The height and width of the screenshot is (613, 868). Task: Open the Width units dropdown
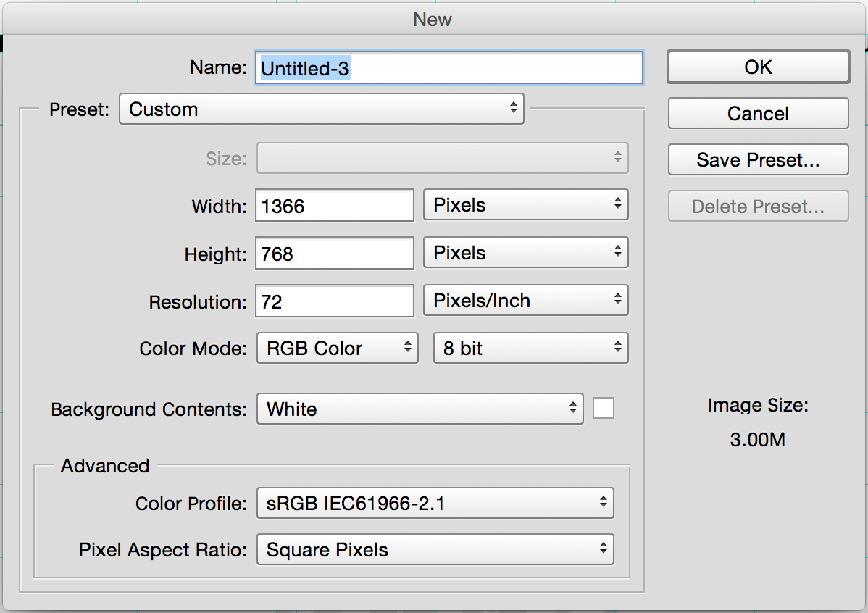click(x=525, y=205)
